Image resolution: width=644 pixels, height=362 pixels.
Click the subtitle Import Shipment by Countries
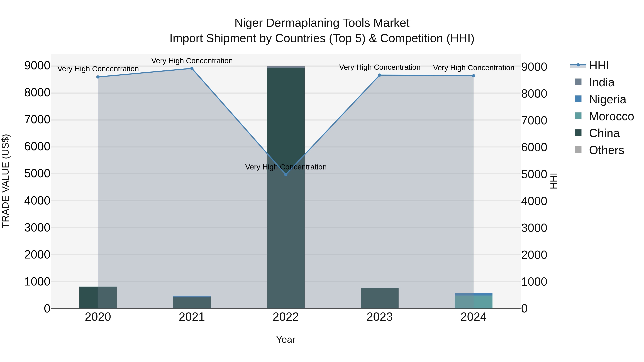pyautogui.click(x=322, y=38)
